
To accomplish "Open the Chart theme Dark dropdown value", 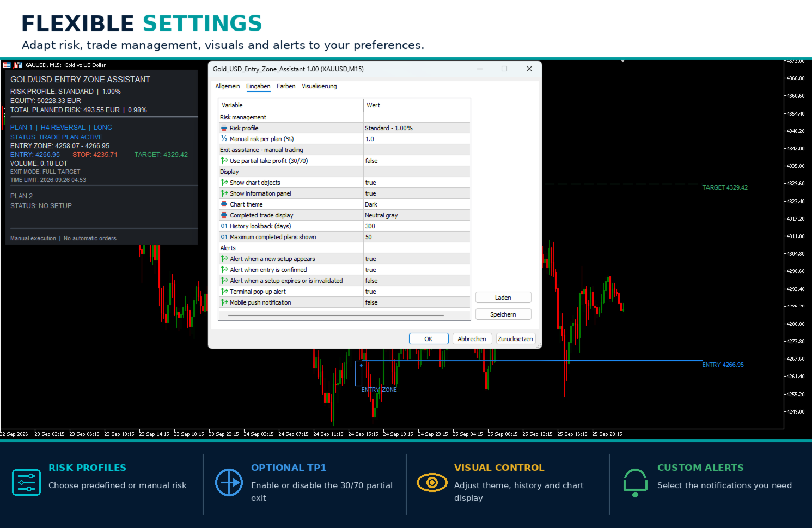I will click(417, 204).
